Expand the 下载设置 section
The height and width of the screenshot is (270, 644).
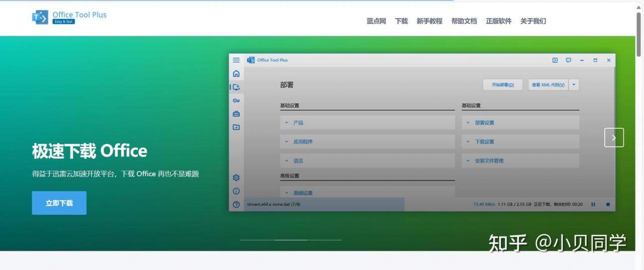520,142
